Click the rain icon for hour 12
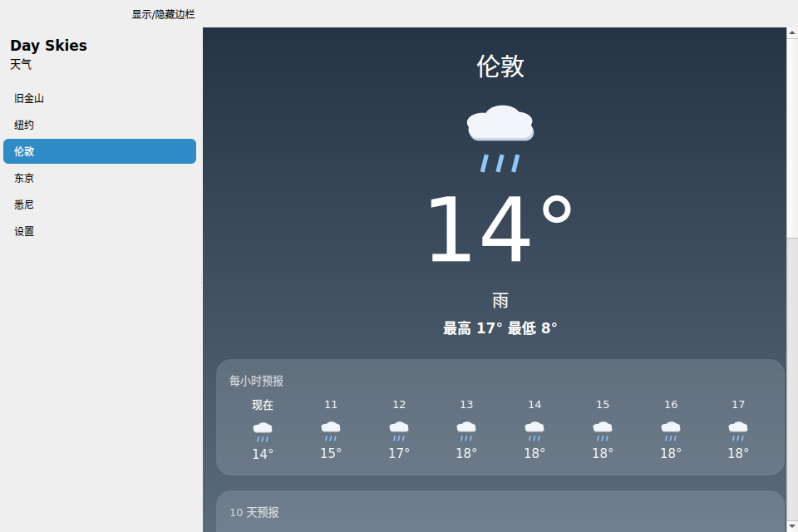This screenshot has height=532, width=798. 399,431
